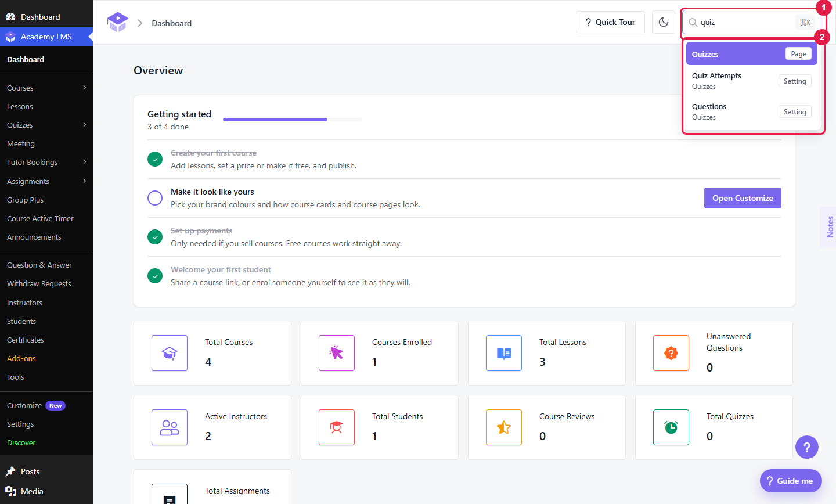Check the 'Make it look like yours' circle
This screenshot has height=504, width=836.
coord(155,198)
